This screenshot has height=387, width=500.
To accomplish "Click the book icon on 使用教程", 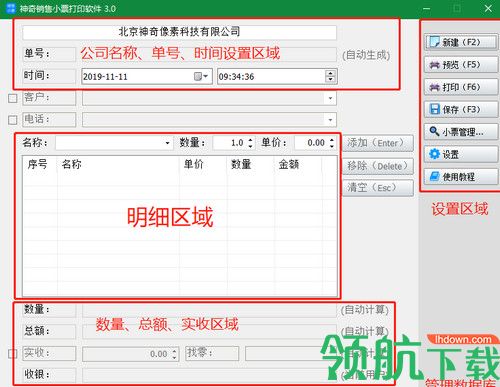I will coord(435,176).
